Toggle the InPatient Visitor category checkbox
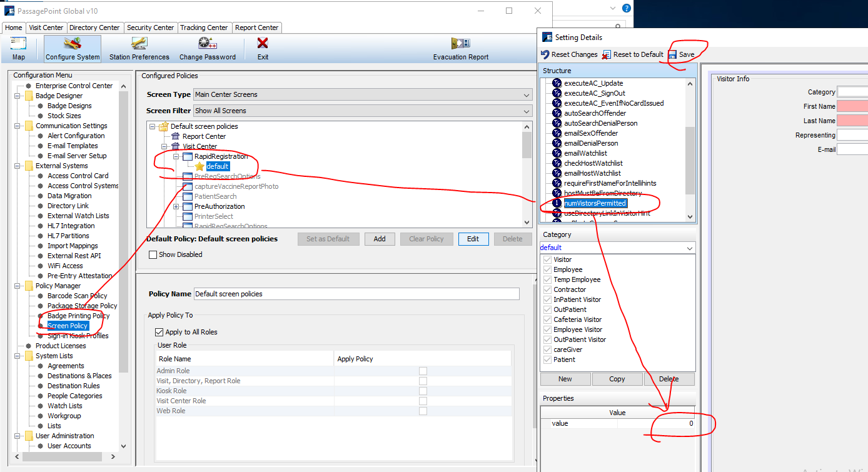The image size is (868, 472). tap(548, 299)
